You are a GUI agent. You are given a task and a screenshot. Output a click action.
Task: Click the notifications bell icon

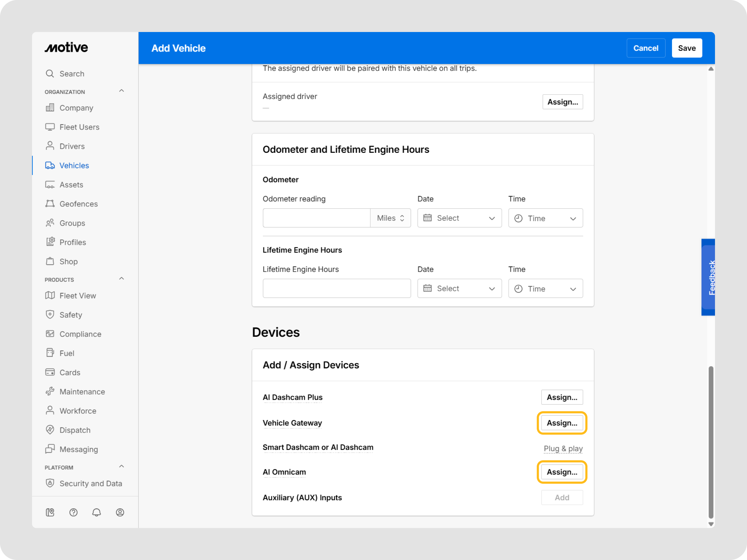pyautogui.click(x=97, y=513)
